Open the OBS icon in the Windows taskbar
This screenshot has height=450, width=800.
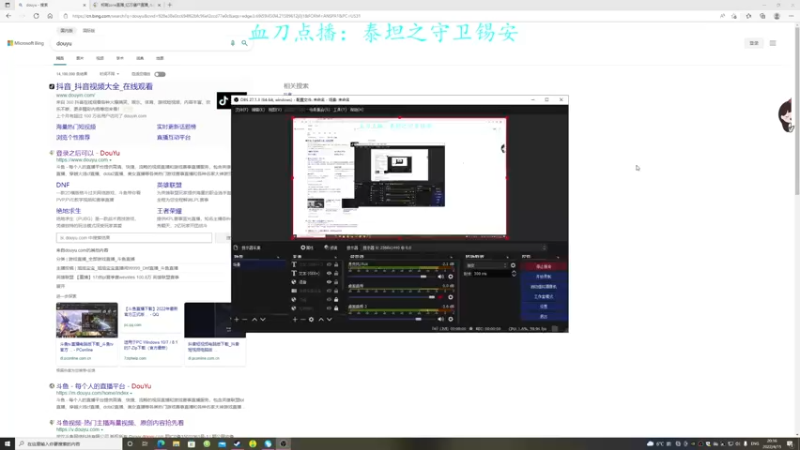coord(284,444)
